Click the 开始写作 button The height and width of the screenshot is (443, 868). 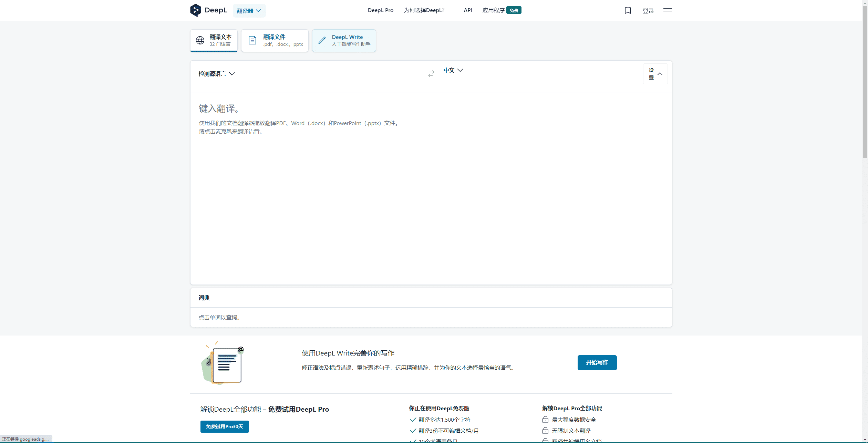(x=597, y=362)
